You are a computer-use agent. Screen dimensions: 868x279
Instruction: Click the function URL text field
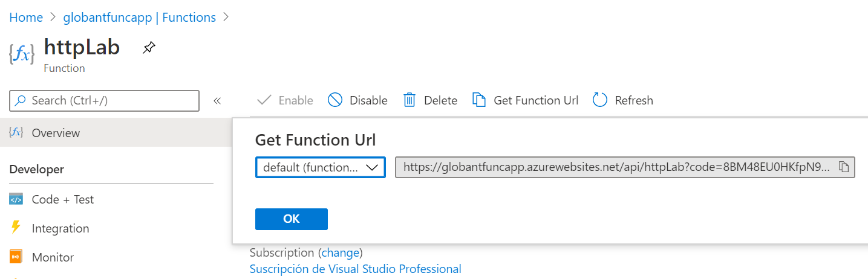(616, 167)
